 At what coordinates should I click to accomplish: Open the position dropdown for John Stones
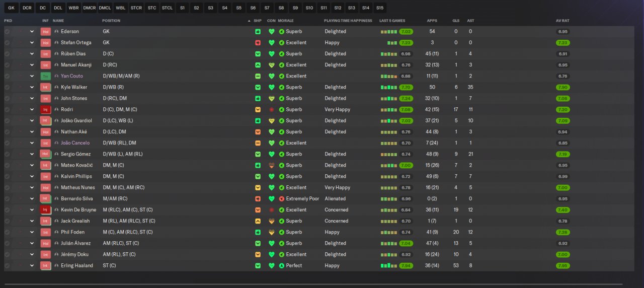click(x=32, y=98)
